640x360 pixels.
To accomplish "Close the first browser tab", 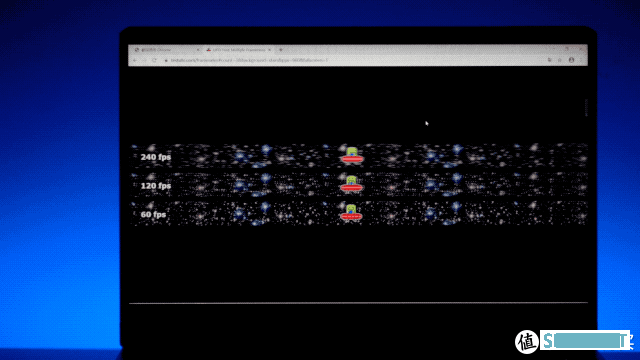I will click(198, 50).
